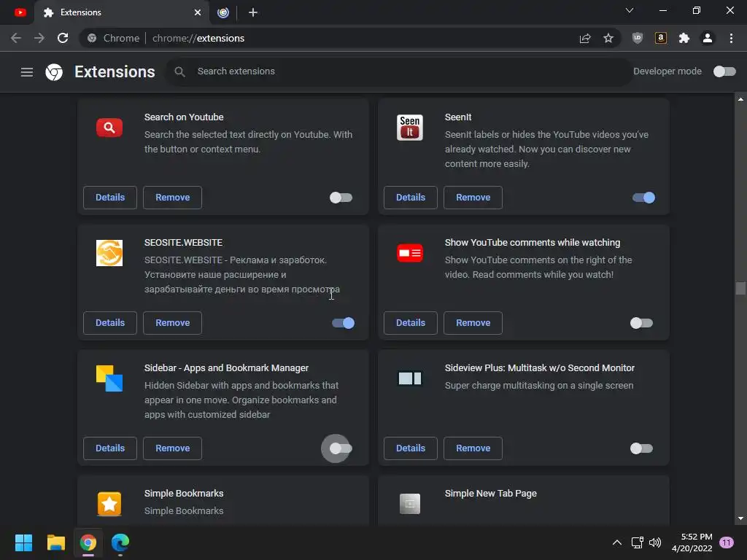Click the scrollbar down arrow
747x560 pixels.
(740, 518)
